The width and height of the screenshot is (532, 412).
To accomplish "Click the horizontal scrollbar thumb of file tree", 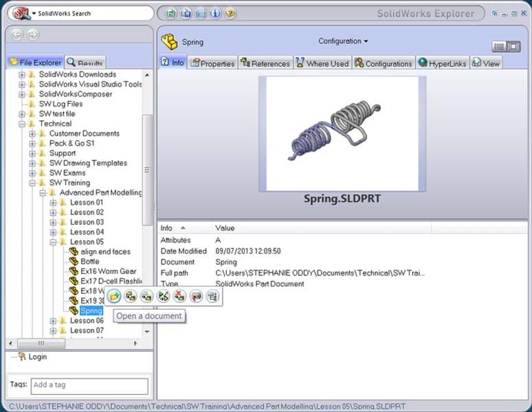I will pos(41,343).
